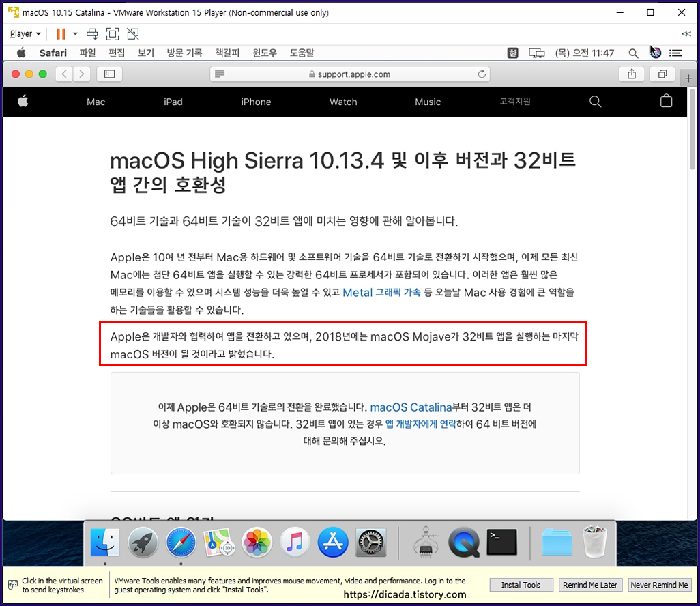Open Launchpad from the Dock
700x606 pixels.
143,543
